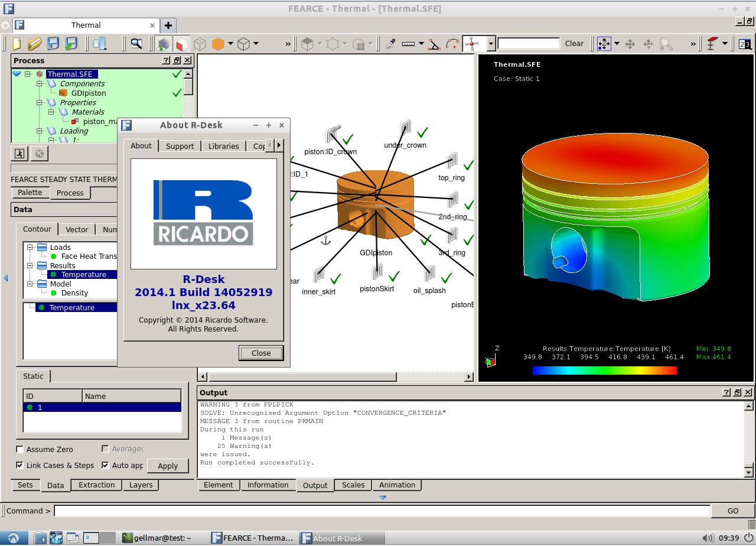The image size is (756, 546).
Task: Open the terminal gellmar@test in taskbar
Action: coord(156,538)
